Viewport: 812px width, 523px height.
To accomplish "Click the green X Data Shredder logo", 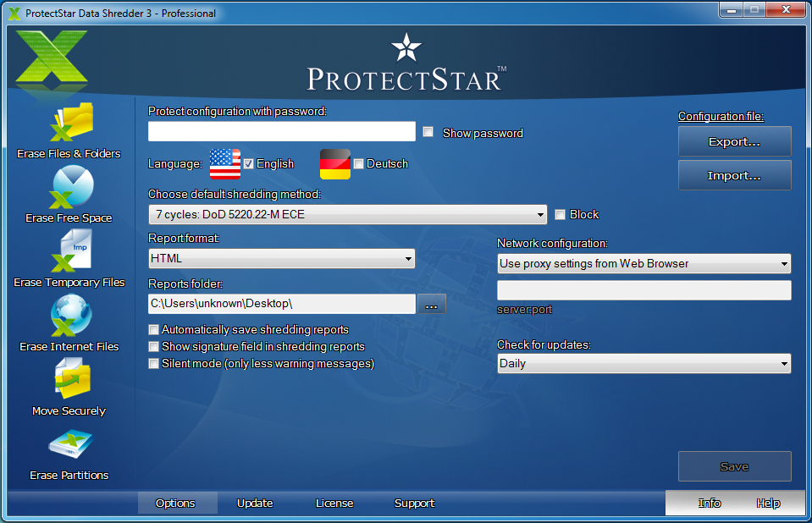I will 52,57.
